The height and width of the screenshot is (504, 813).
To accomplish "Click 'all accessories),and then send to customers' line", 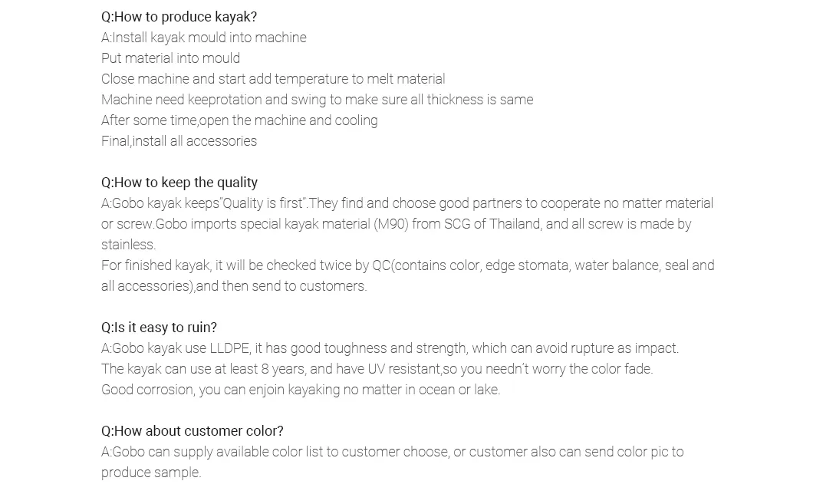I will click(234, 286).
